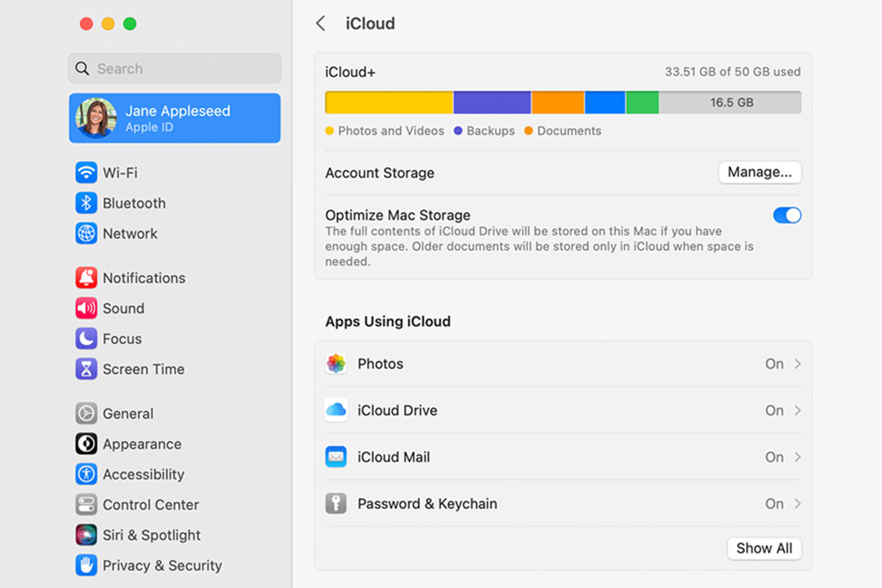
Task: Click the Siri & Spotlight icon
Action: click(x=86, y=535)
